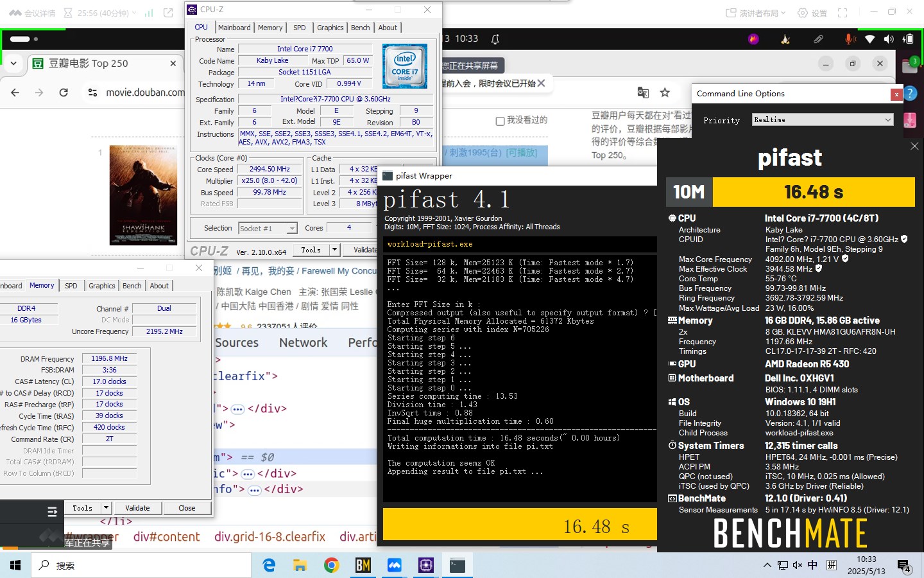Click the notification bell in remote top bar

[495, 39]
